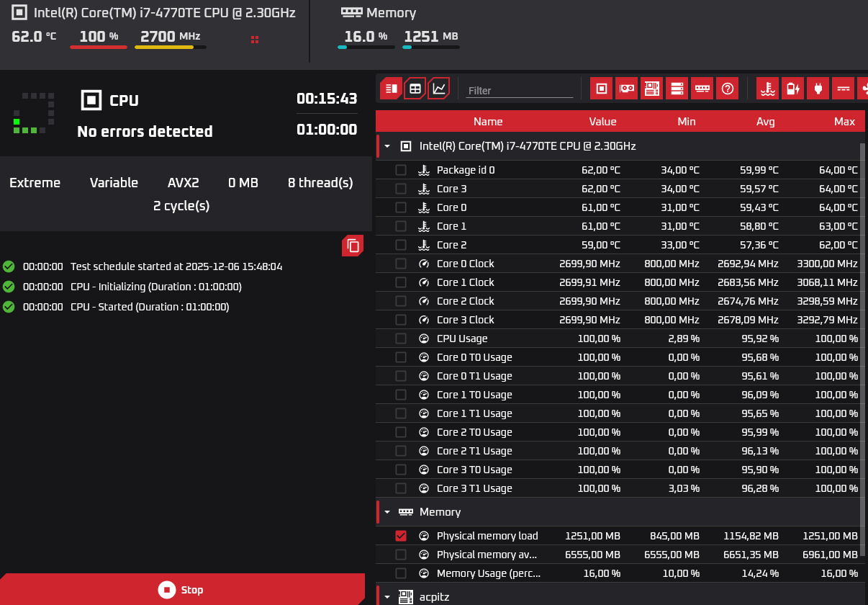
Task: Click the CPU icon in the test panel
Action: pos(91,100)
